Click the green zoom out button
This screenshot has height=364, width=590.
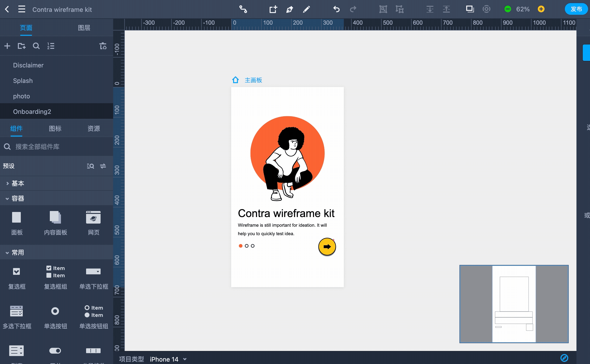pyautogui.click(x=508, y=9)
